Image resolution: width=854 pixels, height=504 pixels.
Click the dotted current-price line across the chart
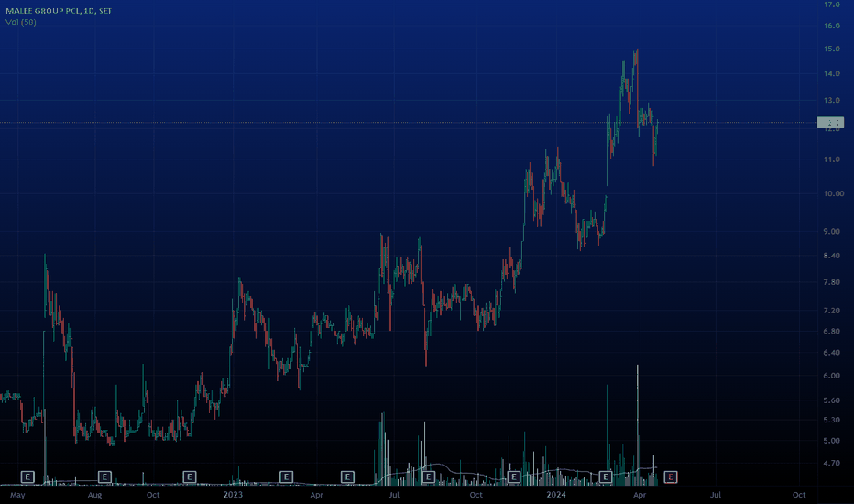[409, 123]
